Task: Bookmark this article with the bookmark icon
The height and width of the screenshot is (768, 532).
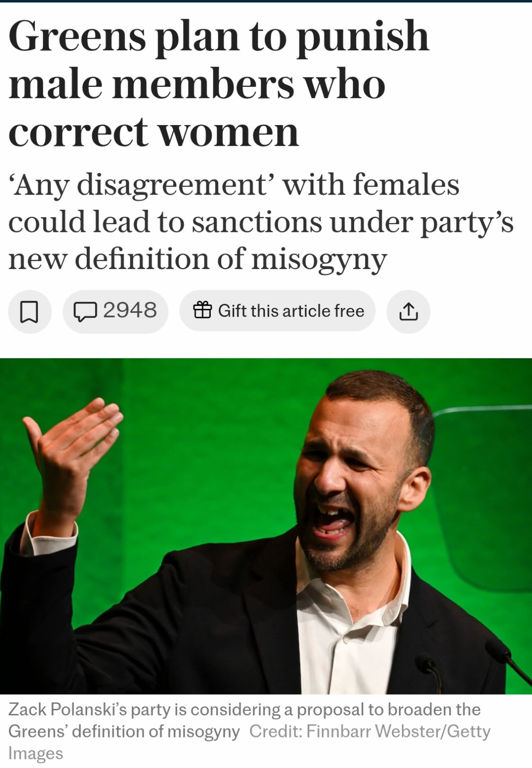Action: [29, 312]
